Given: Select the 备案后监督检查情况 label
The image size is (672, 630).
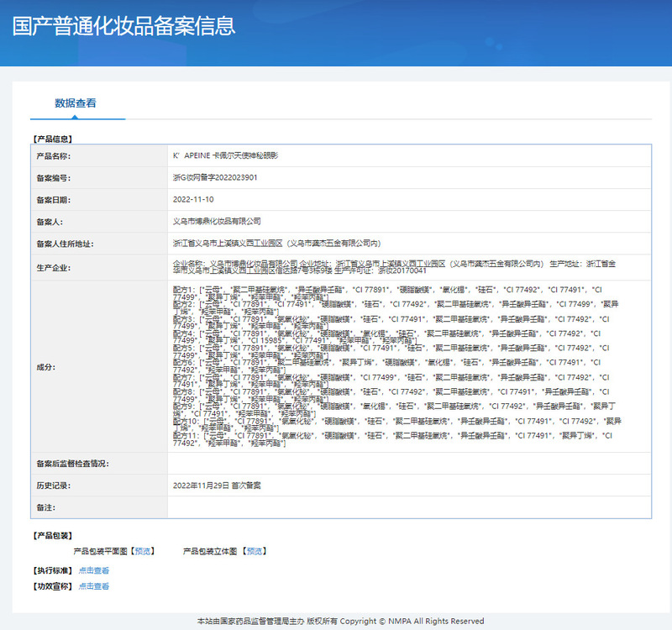Looking at the screenshot, I should (73, 464).
